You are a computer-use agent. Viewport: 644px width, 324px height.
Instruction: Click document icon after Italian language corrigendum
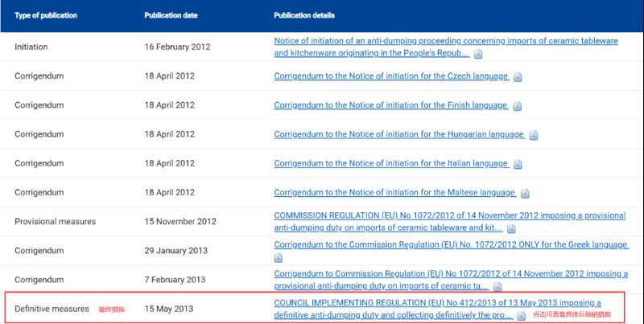pyautogui.click(x=518, y=164)
